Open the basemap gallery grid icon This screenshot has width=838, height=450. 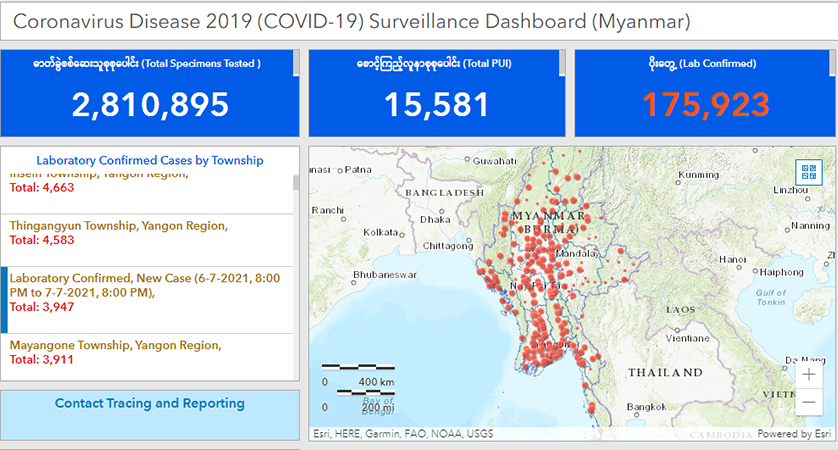(809, 172)
